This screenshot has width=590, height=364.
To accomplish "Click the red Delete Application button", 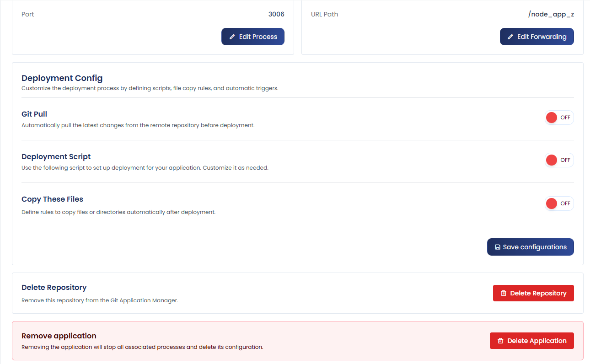I will point(532,341).
